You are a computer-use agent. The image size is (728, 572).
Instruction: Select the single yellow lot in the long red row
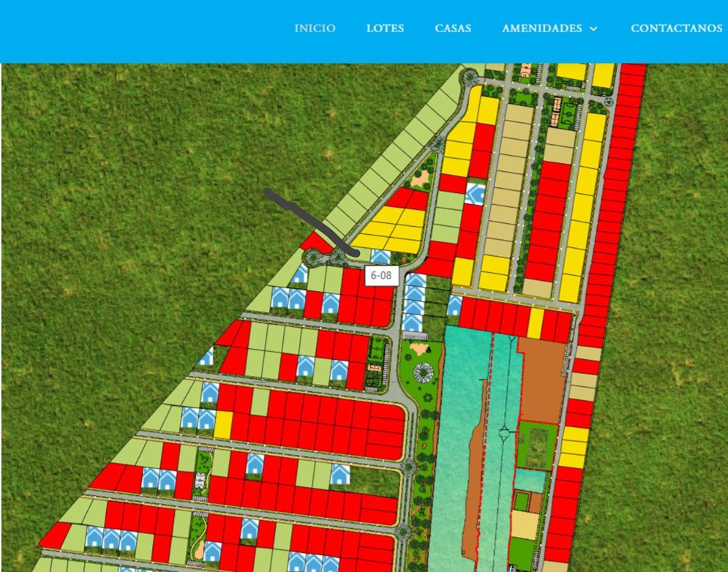click(x=536, y=323)
